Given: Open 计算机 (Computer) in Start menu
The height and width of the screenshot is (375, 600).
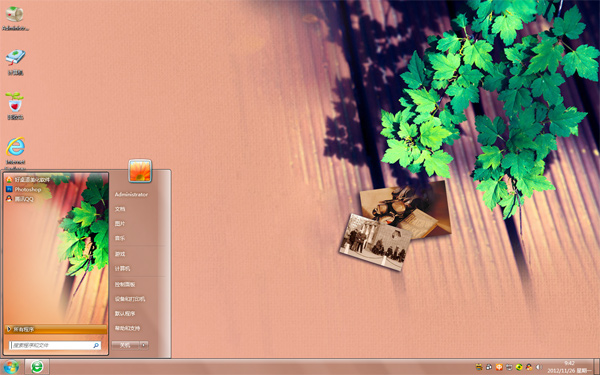Looking at the screenshot, I should click(x=122, y=269).
